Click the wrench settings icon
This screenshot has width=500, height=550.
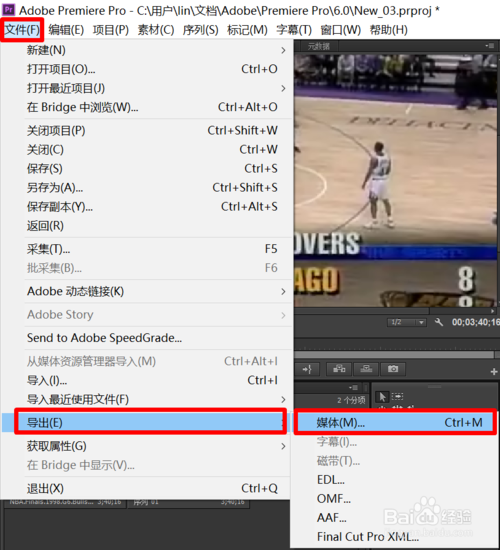click(439, 322)
